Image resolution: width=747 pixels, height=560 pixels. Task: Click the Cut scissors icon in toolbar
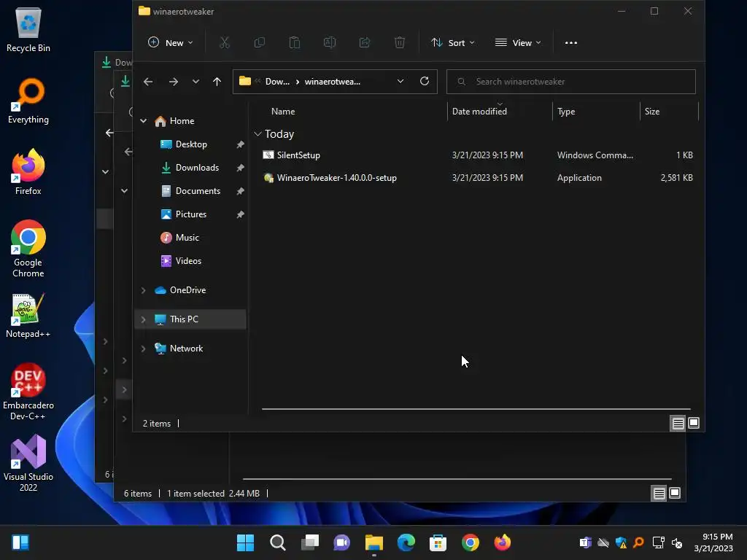(225, 43)
